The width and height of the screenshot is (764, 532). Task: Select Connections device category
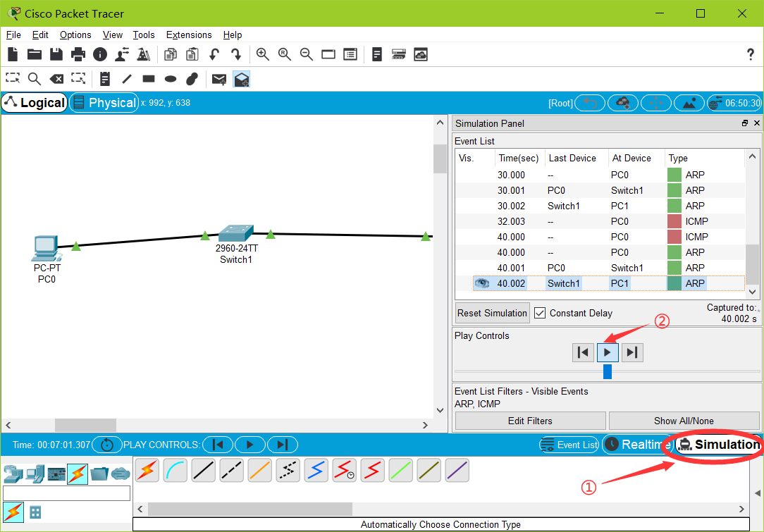pyautogui.click(x=78, y=474)
